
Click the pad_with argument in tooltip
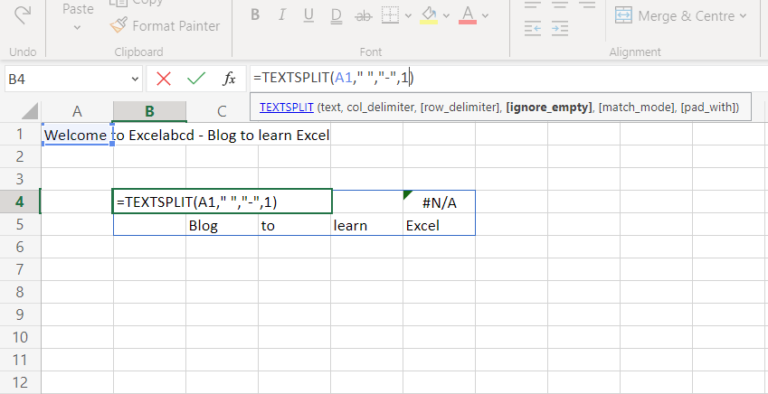(x=708, y=107)
